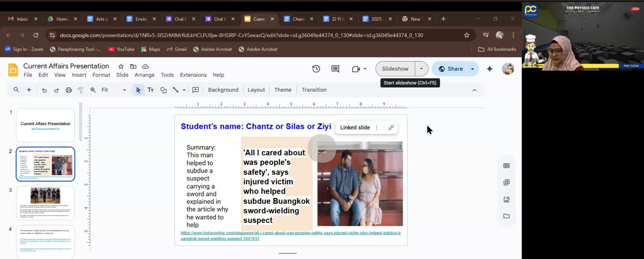Open the todayonline article link on slide
The height and width of the screenshot is (259, 644).
290,236
